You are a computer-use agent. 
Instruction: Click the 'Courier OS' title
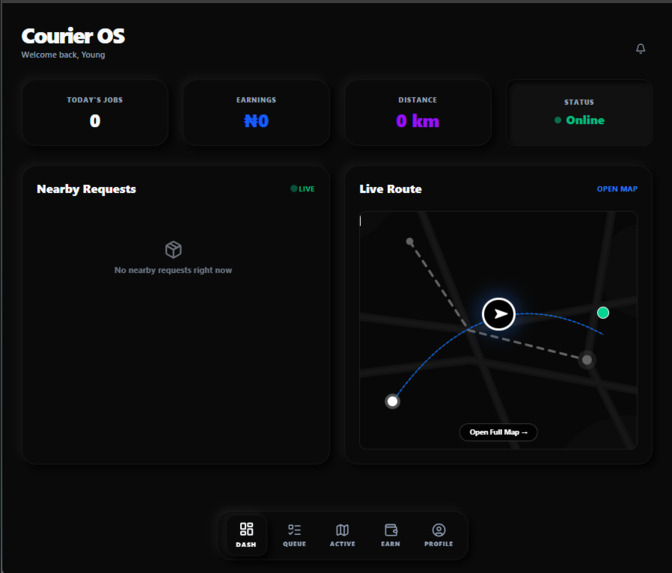point(73,36)
